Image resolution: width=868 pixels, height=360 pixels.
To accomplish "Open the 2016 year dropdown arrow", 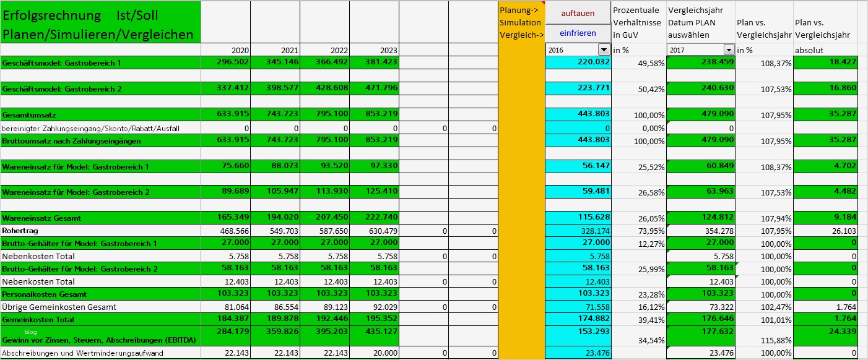I will click(x=604, y=49).
